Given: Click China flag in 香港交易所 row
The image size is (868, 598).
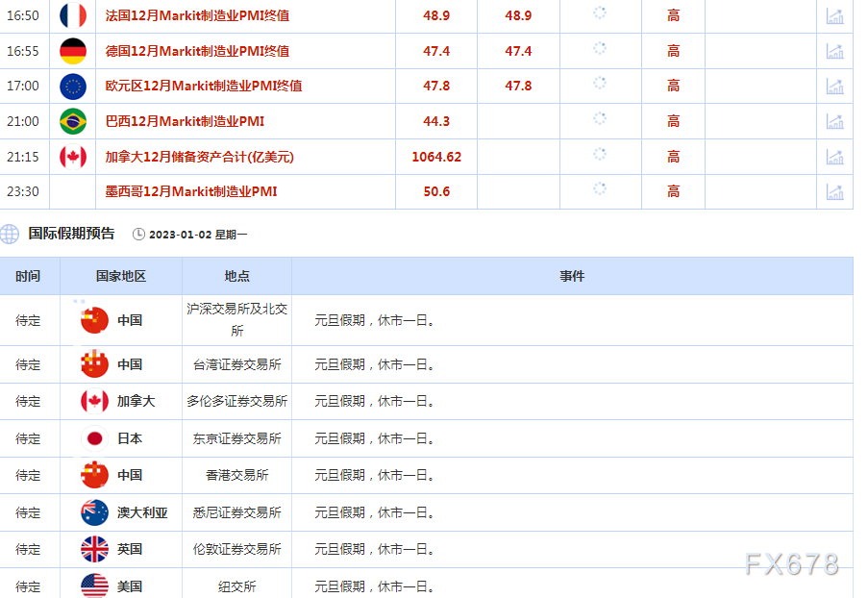Looking at the screenshot, I should 94,475.
